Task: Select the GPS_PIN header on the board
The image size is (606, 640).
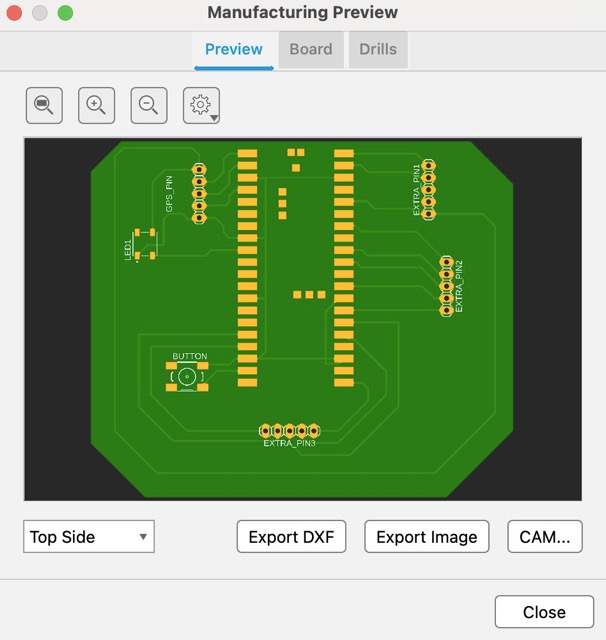Action: click(x=198, y=194)
